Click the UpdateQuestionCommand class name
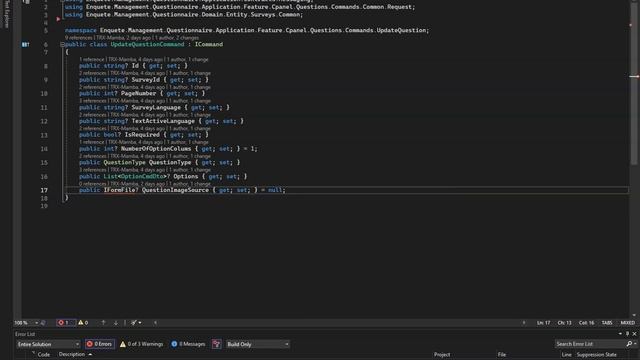640x360 pixels. click(147, 44)
